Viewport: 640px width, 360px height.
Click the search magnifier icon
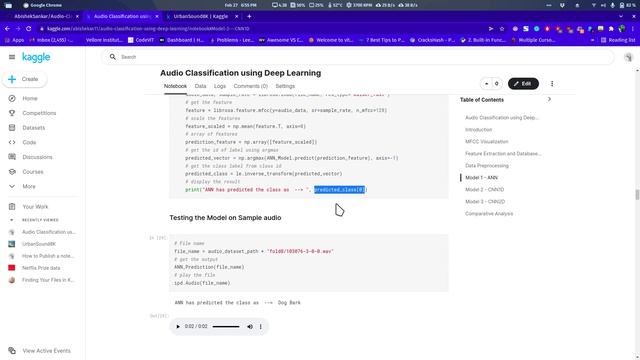(113, 57)
